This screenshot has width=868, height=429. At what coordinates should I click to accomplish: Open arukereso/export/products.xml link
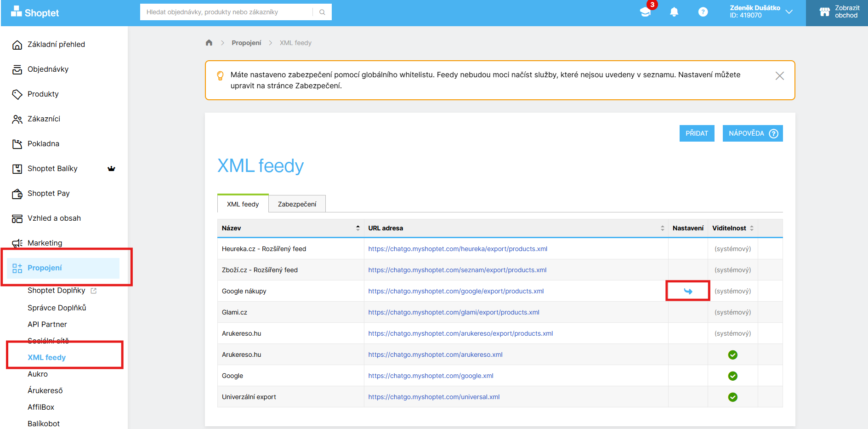pos(460,333)
